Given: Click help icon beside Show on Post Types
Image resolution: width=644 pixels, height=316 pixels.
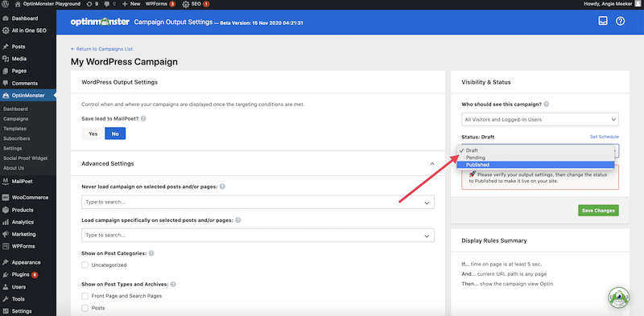Looking at the screenshot, I should pyautogui.click(x=173, y=284).
